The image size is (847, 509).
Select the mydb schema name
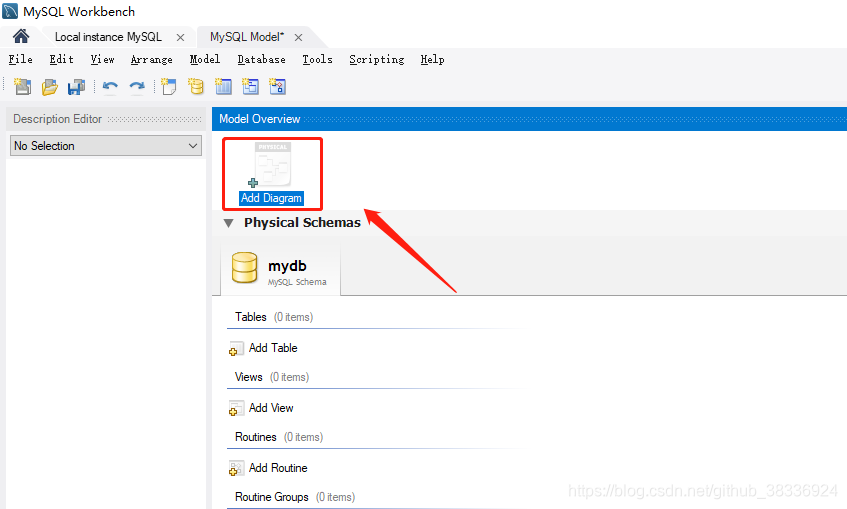point(287,266)
